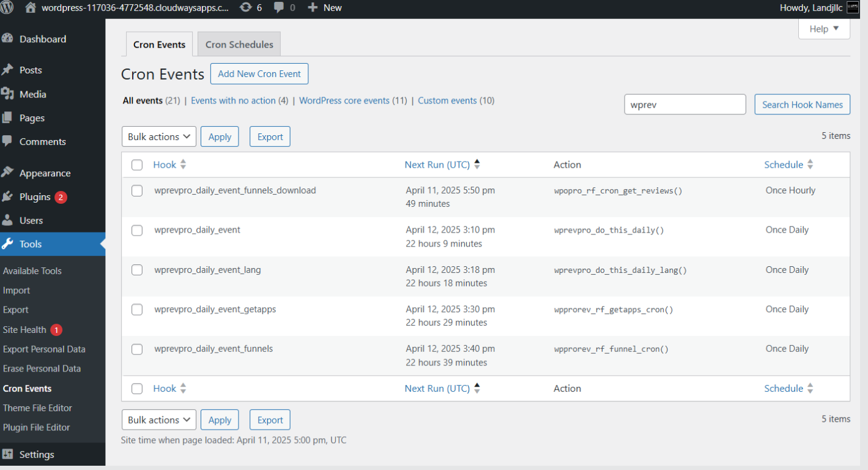
Task: Click the WordPress logo icon
Action: click(7, 7)
